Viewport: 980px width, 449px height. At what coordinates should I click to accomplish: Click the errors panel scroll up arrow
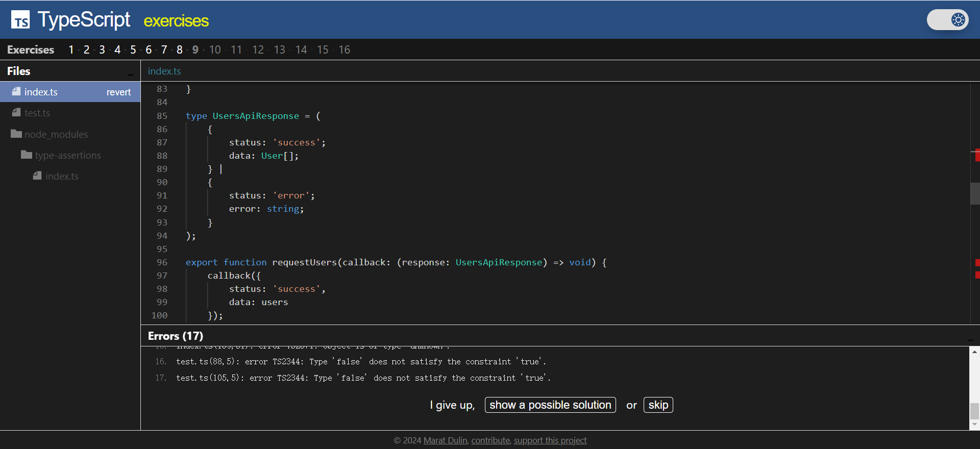point(974,352)
